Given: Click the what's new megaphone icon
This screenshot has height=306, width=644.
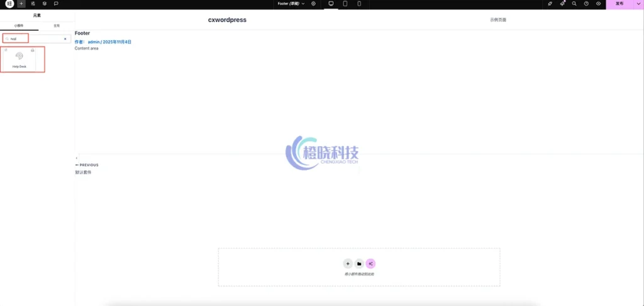Looking at the screenshot, I should [x=562, y=4].
